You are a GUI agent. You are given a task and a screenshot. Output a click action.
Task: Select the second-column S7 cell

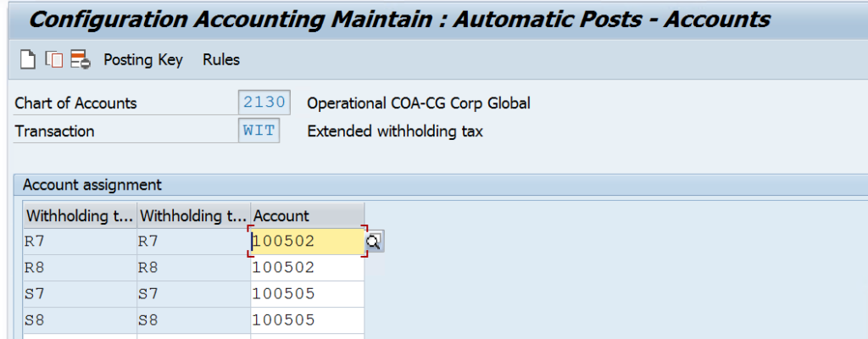click(x=193, y=293)
